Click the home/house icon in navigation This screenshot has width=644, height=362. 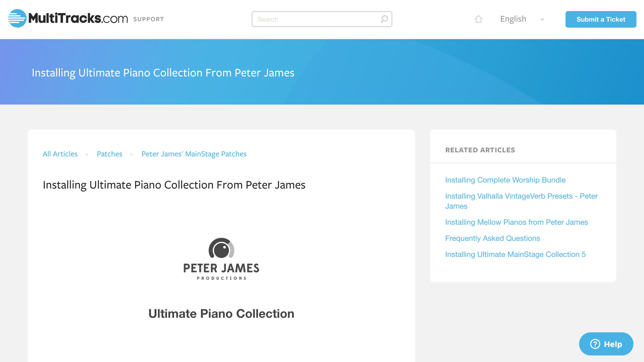click(x=478, y=19)
